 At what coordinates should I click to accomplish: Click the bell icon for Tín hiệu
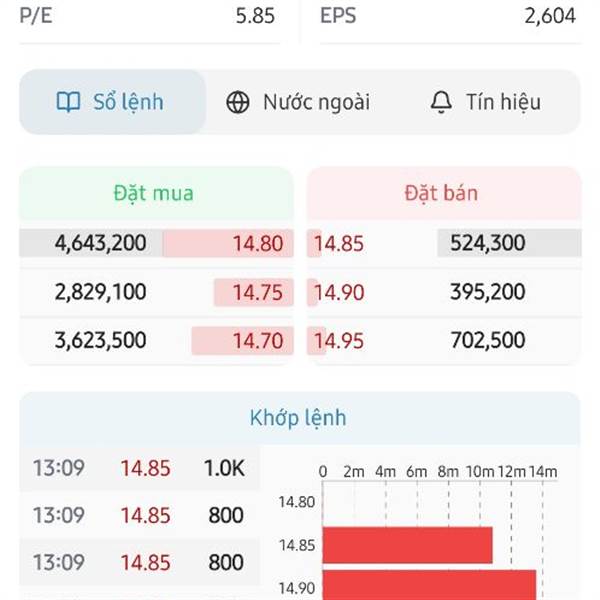click(x=441, y=102)
